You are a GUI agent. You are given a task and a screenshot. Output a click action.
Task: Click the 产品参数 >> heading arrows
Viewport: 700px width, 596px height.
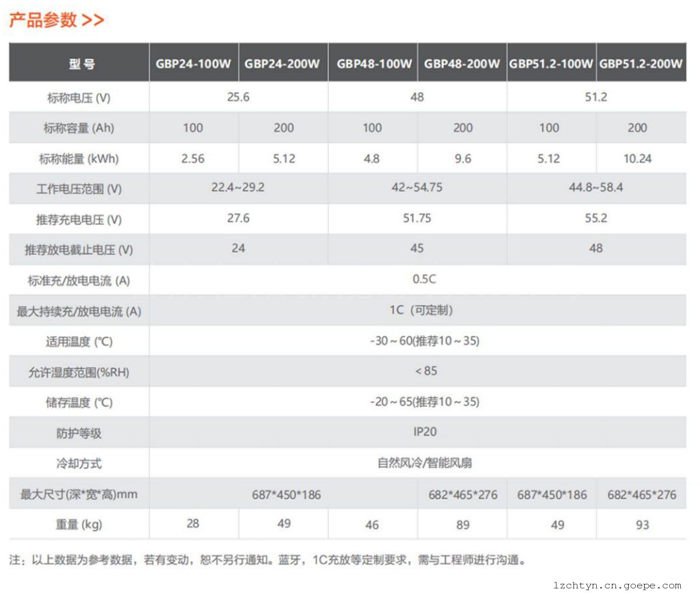coord(93,20)
